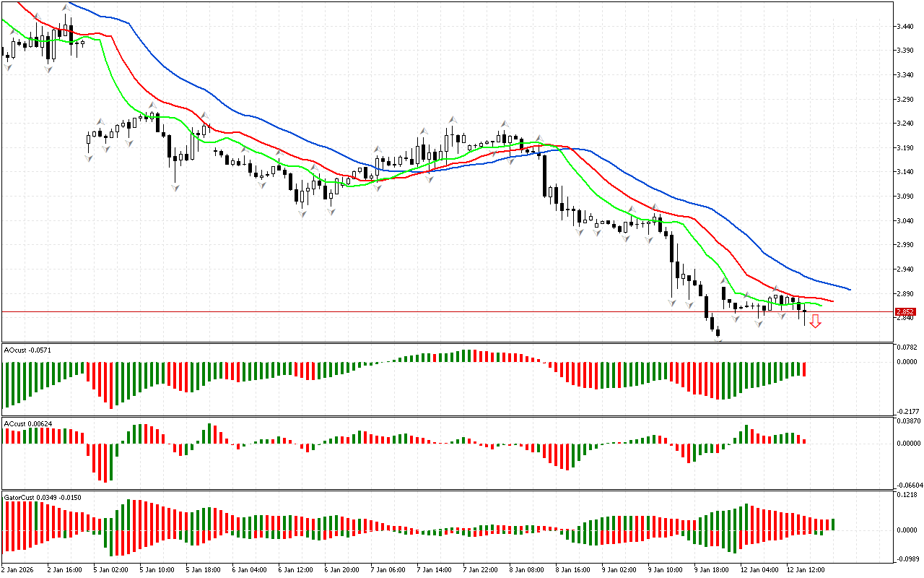Click the last red AOcust histogram bar

(803, 369)
